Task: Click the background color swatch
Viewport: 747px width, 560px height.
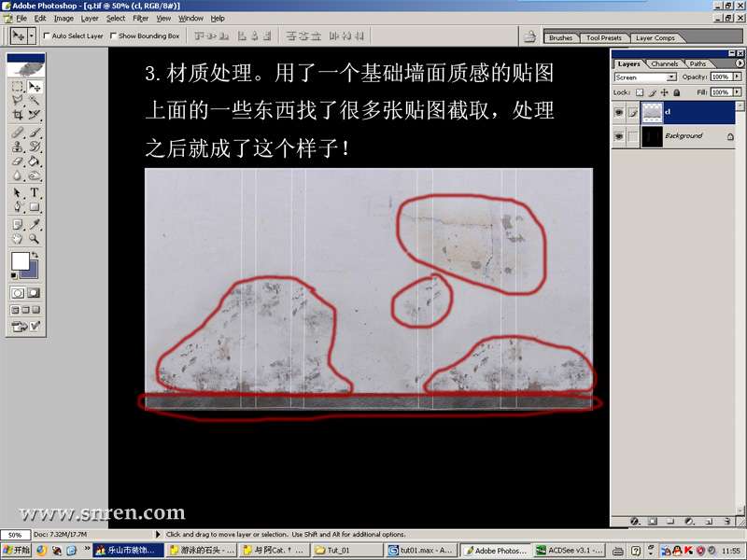Action: tap(33, 273)
